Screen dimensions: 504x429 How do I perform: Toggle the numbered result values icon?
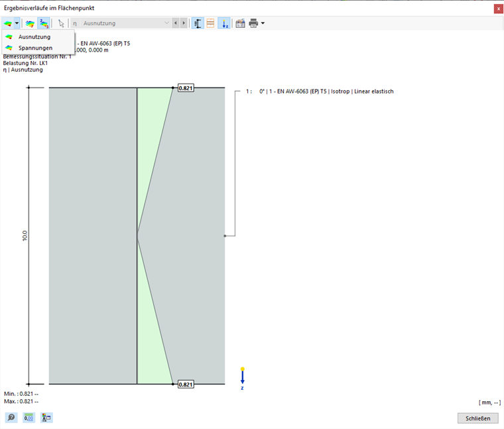tap(44, 23)
